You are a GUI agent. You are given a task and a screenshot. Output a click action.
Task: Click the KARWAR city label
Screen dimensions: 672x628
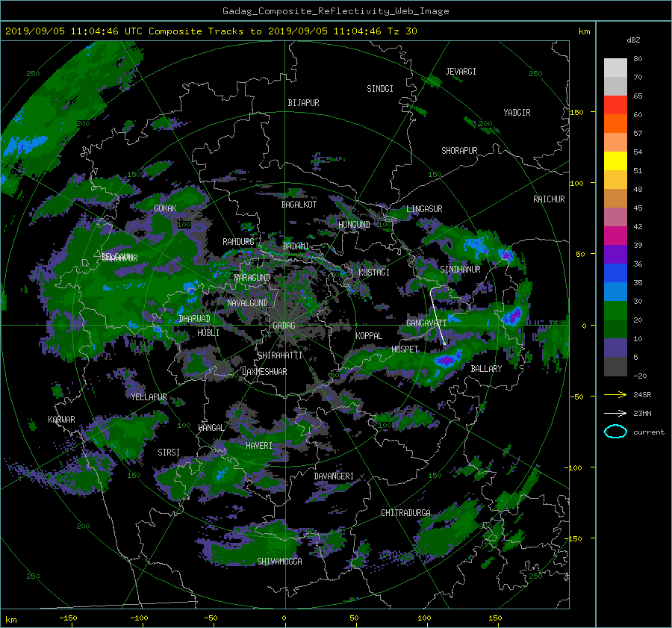click(x=61, y=419)
